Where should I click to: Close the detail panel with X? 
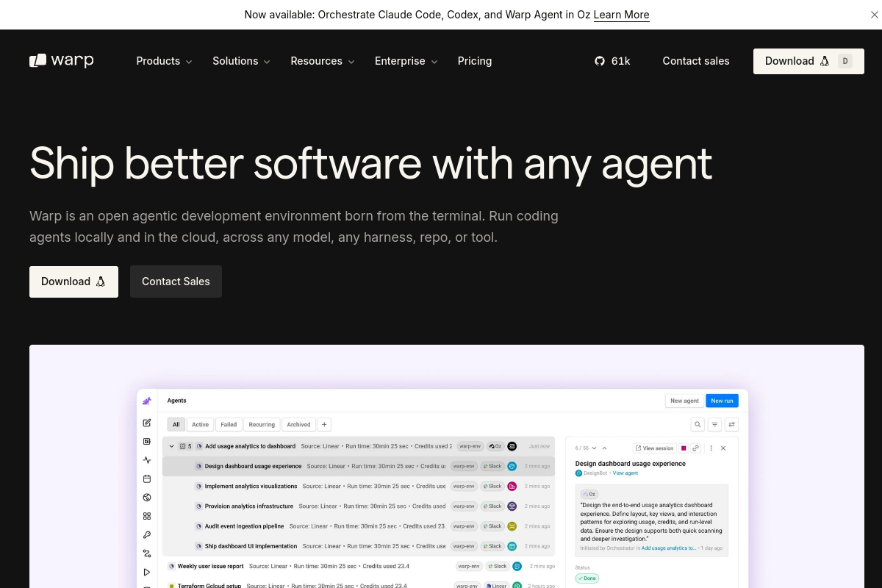723,448
